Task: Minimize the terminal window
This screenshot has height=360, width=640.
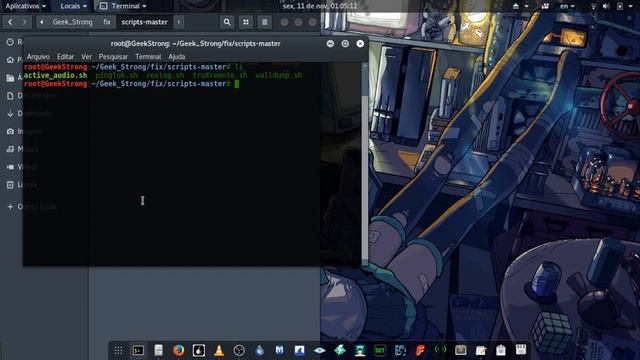Action: pyautogui.click(x=330, y=44)
